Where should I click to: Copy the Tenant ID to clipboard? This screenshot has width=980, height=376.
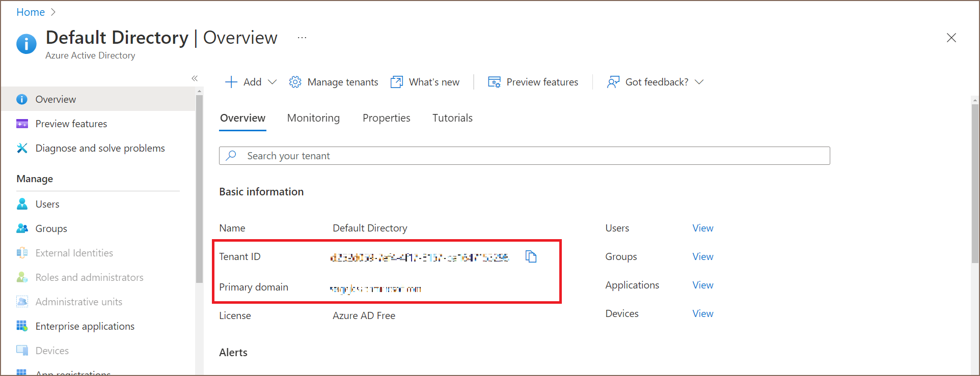531,257
